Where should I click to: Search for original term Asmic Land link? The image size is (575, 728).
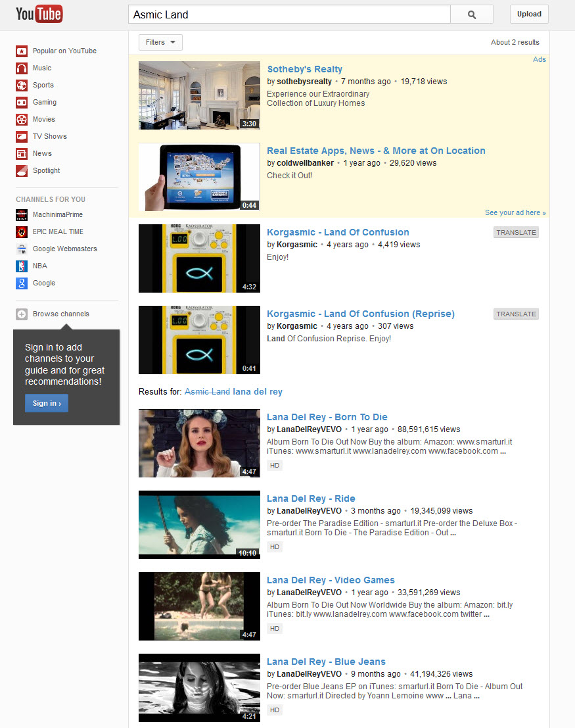[x=208, y=391]
